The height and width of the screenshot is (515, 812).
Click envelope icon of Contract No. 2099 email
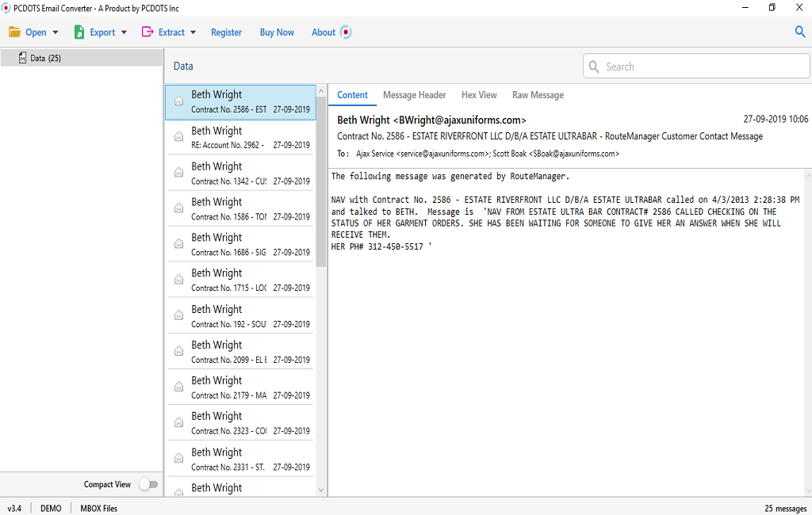click(178, 351)
